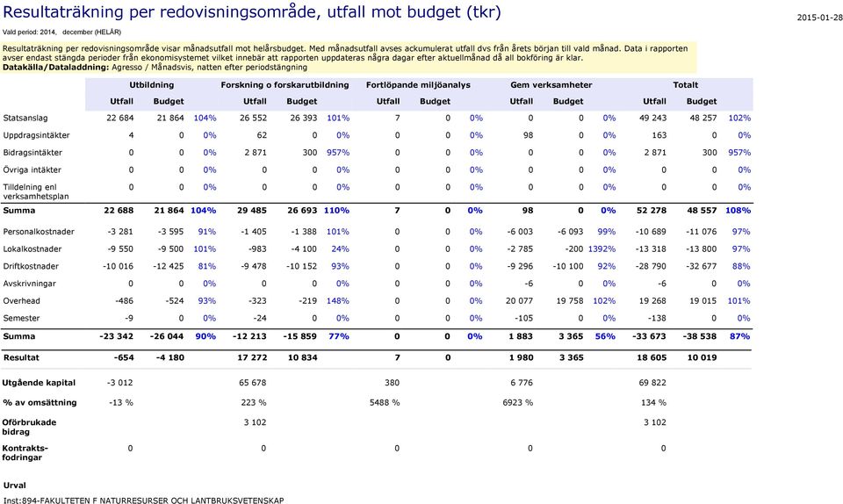Click the Statsanslag row label
Viewport: 843px width, 504px height.
[25, 118]
